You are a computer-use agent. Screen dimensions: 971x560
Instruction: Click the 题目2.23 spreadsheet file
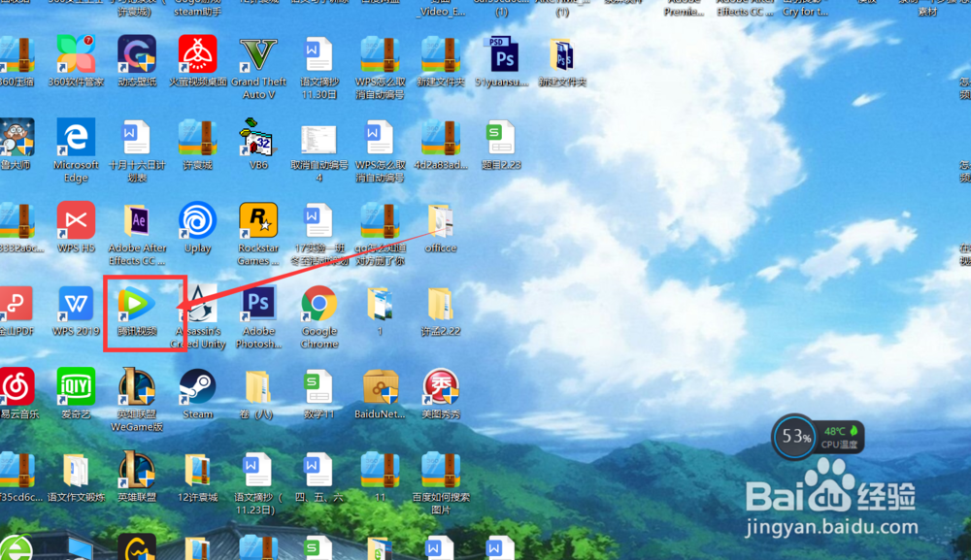tap(501, 137)
